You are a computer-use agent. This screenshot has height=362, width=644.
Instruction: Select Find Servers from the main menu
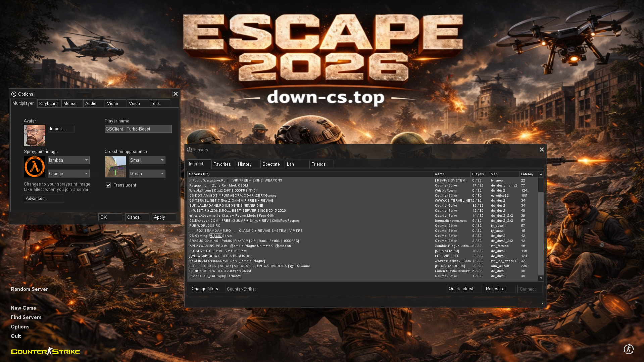point(26,317)
